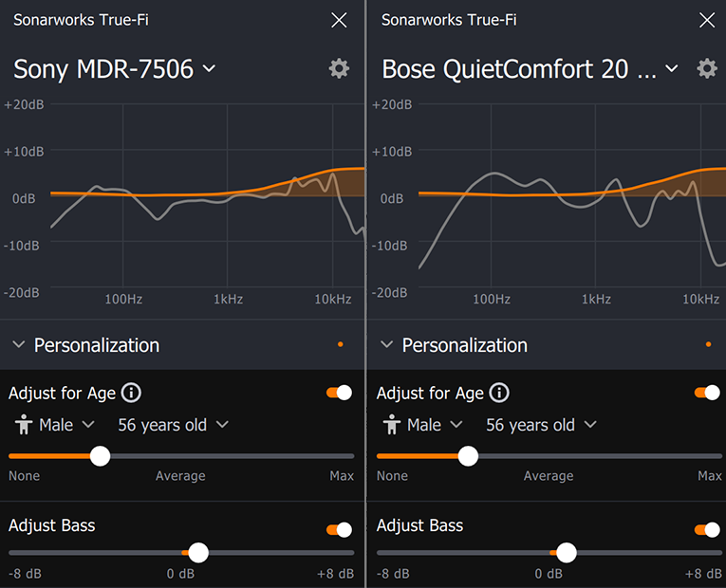
Task: Click the 1kHz axis label in Sony graph
Action: tap(228, 300)
